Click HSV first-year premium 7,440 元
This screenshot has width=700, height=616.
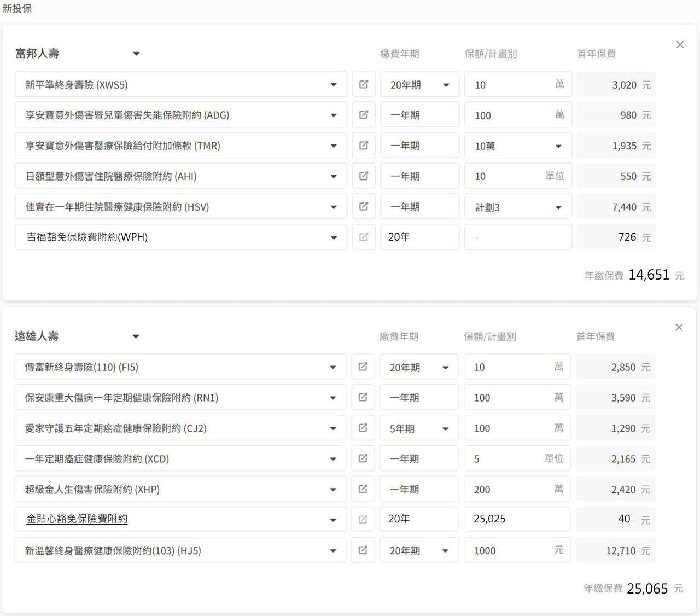[617, 207]
